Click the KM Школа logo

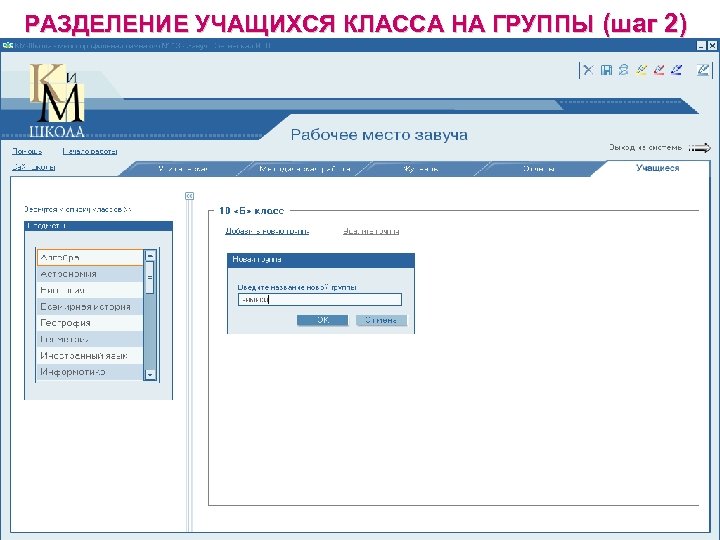click(57, 101)
